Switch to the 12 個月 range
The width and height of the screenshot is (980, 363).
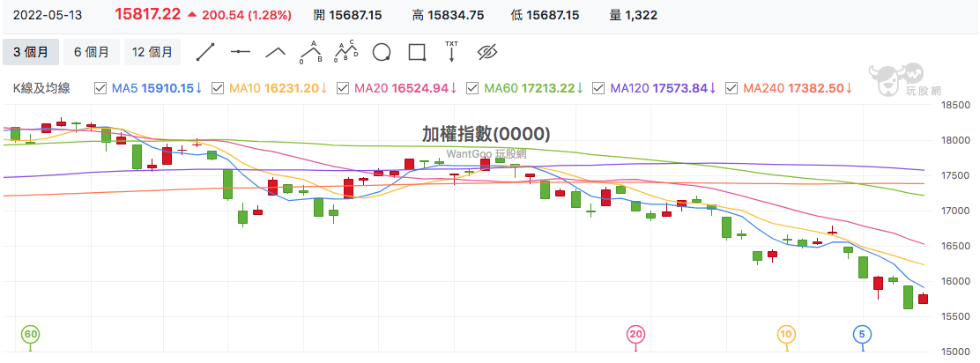(x=152, y=52)
